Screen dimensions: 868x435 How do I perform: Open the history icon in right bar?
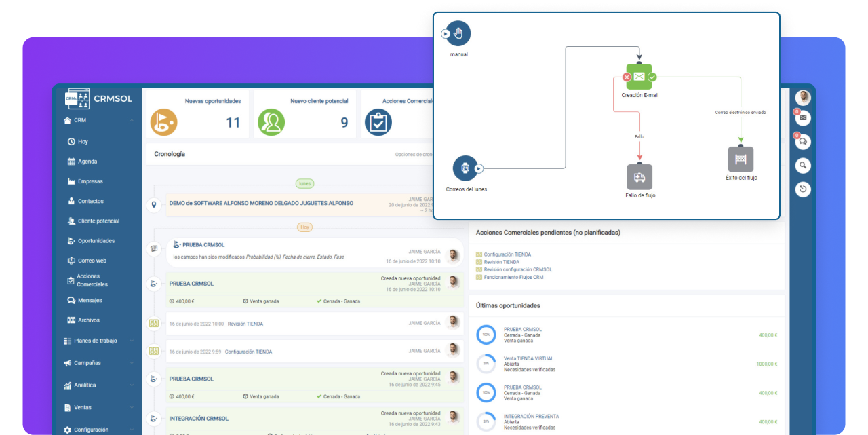[x=804, y=189]
